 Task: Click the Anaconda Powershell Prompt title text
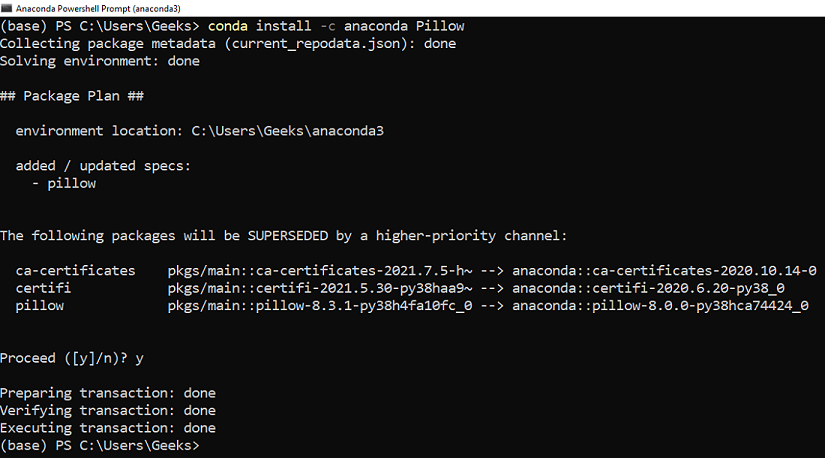coord(98,8)
